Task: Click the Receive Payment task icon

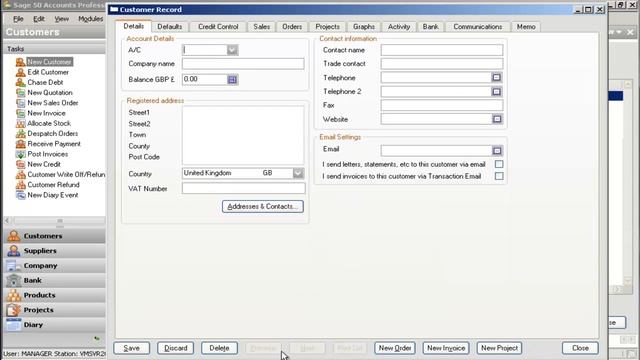Action: [20, 144]
